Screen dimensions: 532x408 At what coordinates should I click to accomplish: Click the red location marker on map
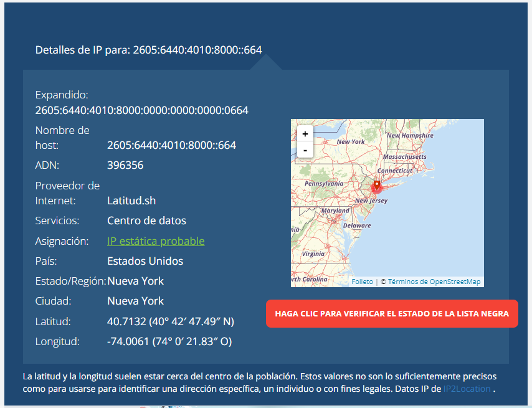377,186
